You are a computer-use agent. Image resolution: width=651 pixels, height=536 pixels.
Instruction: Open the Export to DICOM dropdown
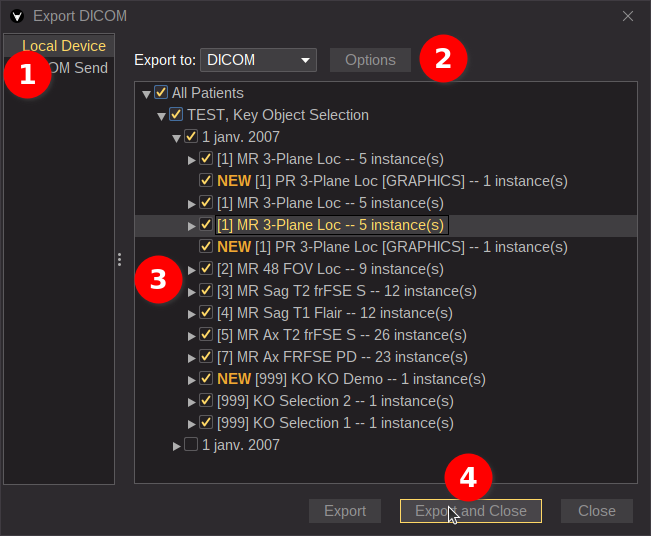(258, 60)
